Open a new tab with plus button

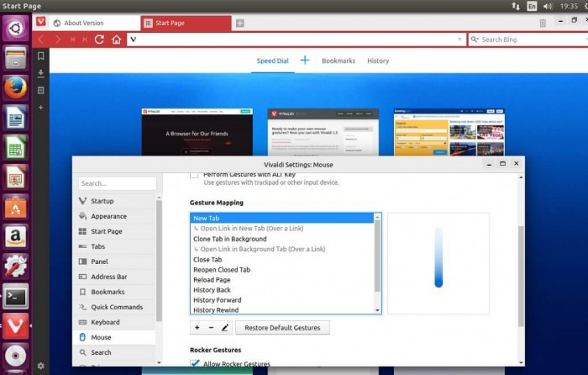[240, 24]
